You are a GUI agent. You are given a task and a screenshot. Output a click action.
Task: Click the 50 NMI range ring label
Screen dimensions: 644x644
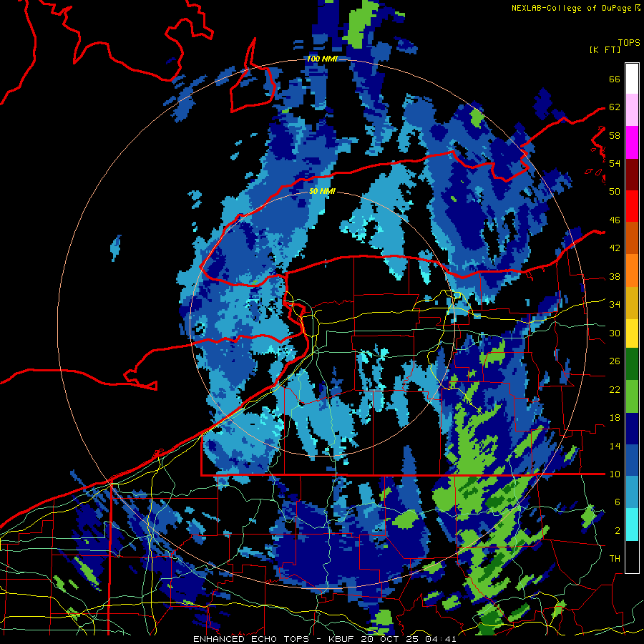[x=321, y=191]
